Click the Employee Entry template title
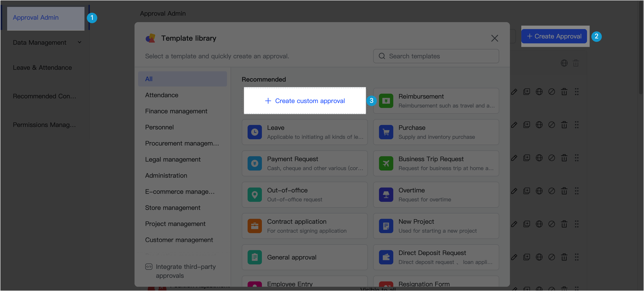This screenshot has width=644, height=291. click(290, 284)
